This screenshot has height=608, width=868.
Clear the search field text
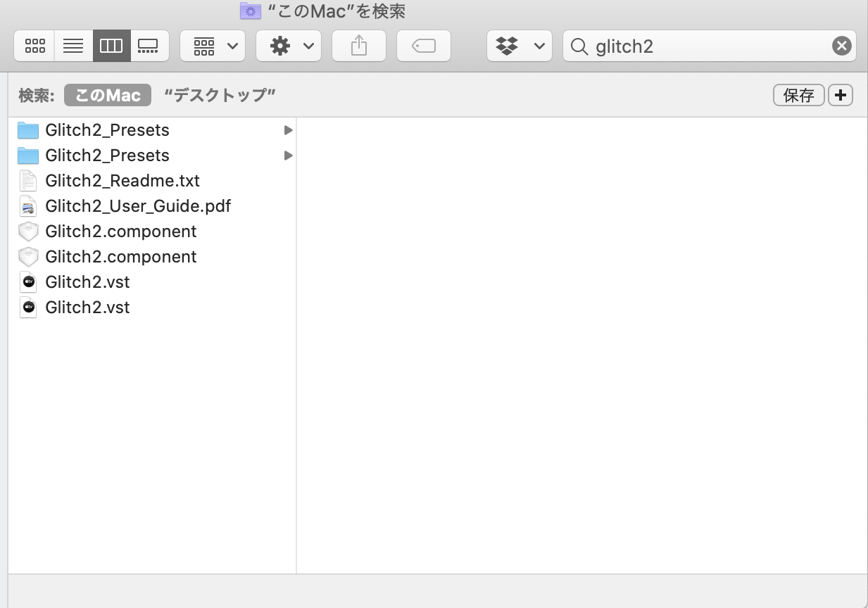click(x=841, y=46)
